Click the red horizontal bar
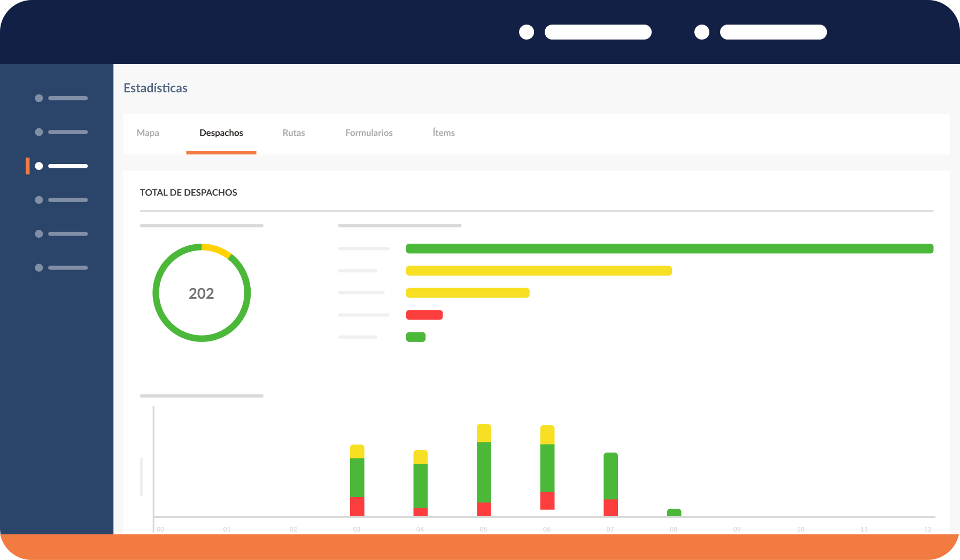Image resolution: width=960 pixels, height=560 pixels. (424, 315)
